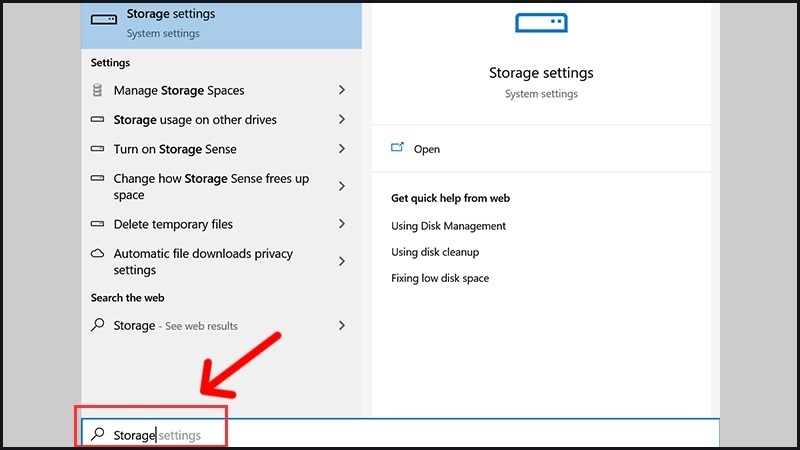The height and width of the screenshot is (450, 800).
Task: Click the icon beside Delete temporary files
Action: [x=97, y=225]
